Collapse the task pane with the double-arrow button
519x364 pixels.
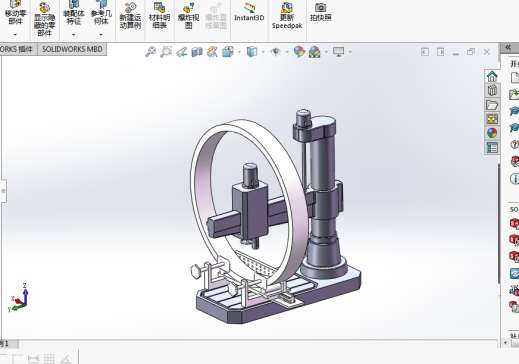508,48
